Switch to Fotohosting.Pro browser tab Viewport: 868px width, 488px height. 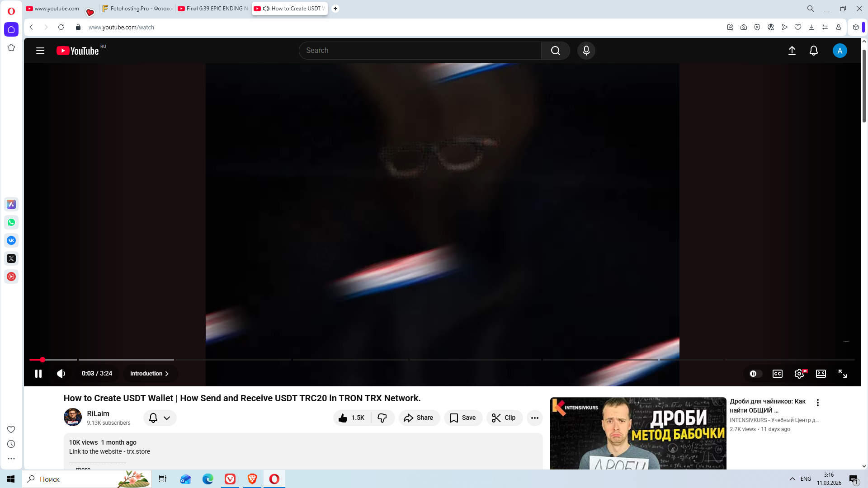click(x=137, y=9)
